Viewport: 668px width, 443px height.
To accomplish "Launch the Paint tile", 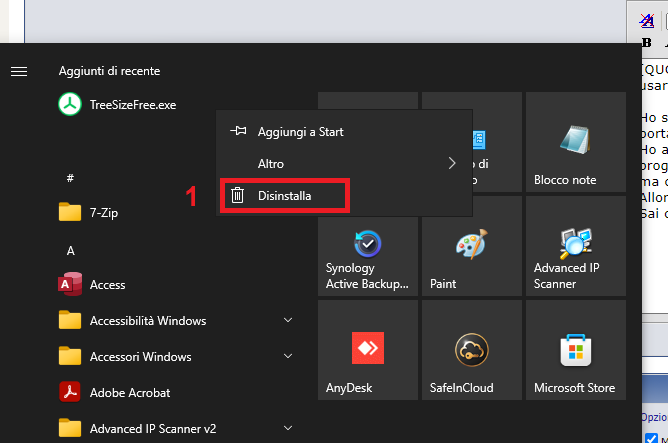I will tap(472, 246).
